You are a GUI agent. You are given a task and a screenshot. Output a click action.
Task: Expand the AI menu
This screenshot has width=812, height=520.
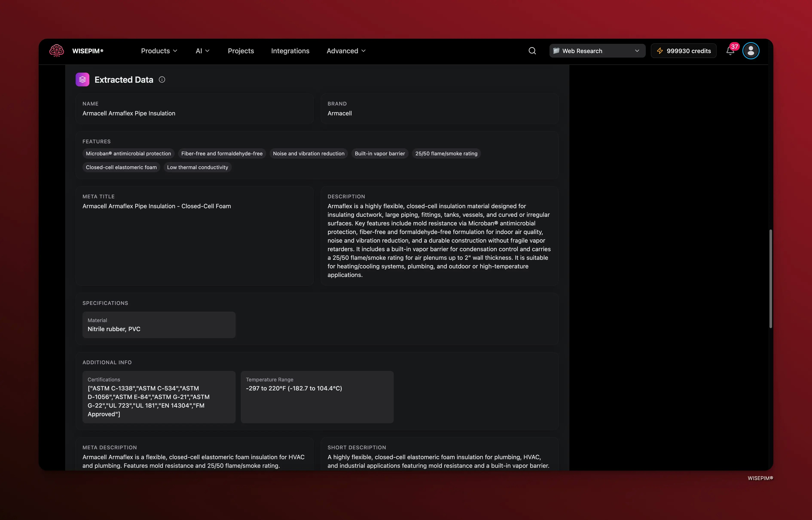[202, 51]
